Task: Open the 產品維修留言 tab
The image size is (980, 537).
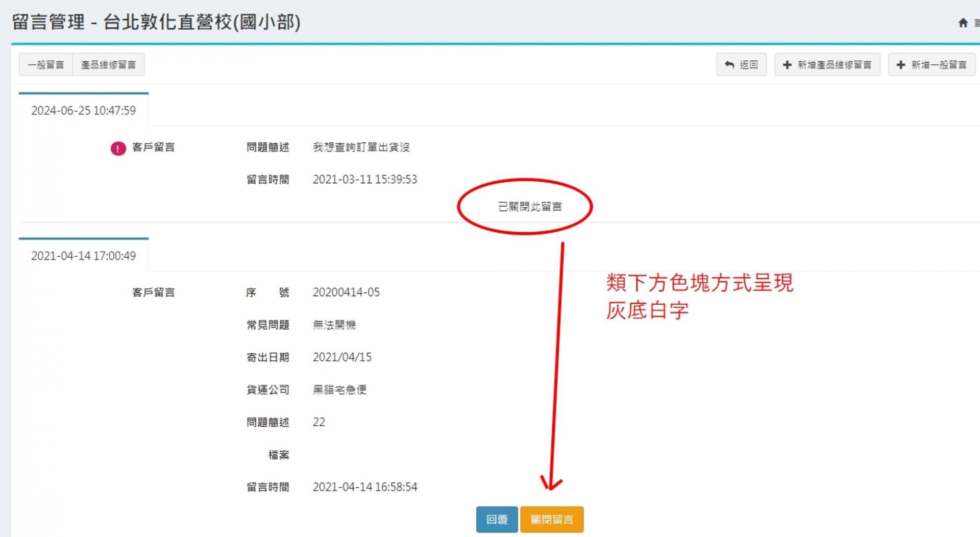Action: (108, 65)
